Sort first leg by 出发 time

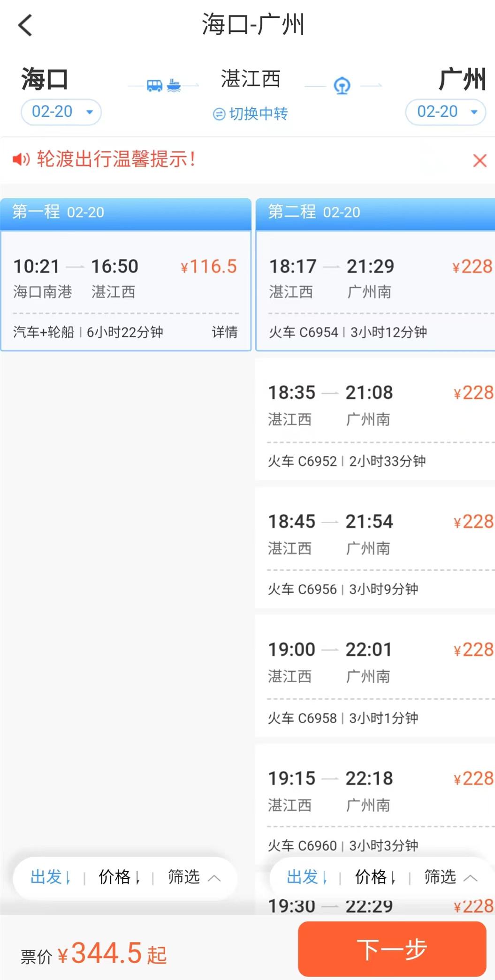(50, 877)
